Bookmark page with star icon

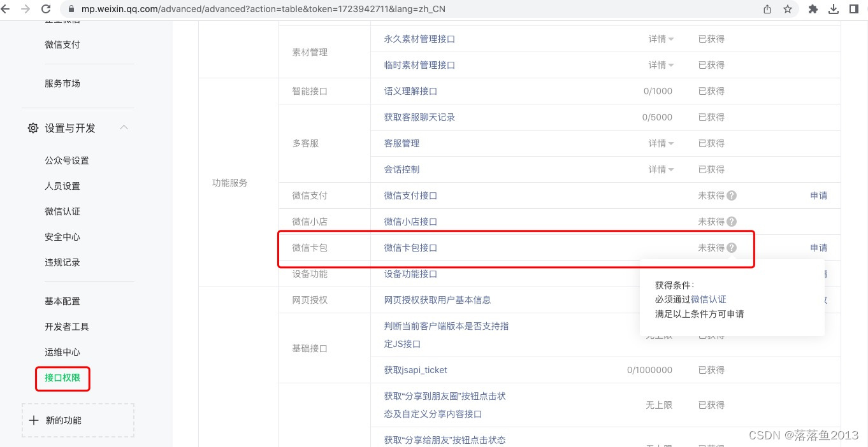[788, 9]
